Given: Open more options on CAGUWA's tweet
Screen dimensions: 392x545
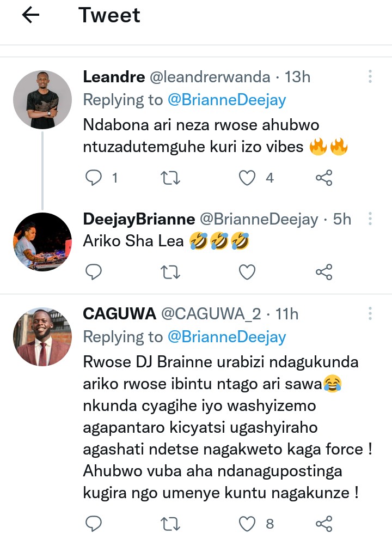Looking at the screenshot, I should (370, 314).
